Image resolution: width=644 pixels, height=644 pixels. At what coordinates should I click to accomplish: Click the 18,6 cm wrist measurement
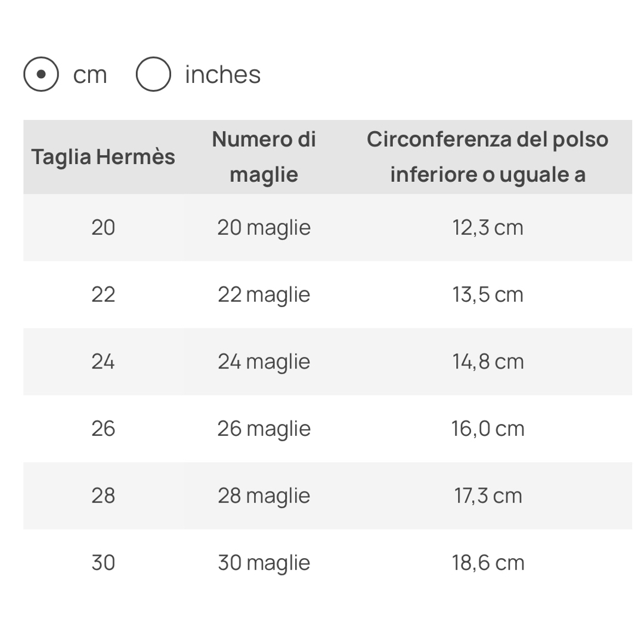pos(488,562)
